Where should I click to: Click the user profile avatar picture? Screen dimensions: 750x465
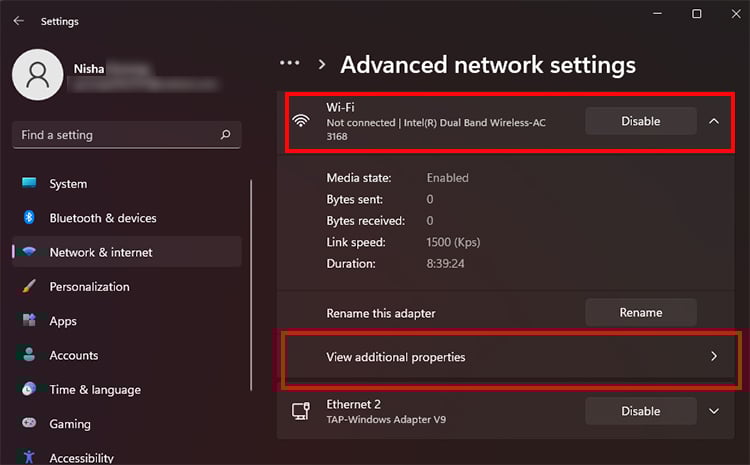point(37,76)
